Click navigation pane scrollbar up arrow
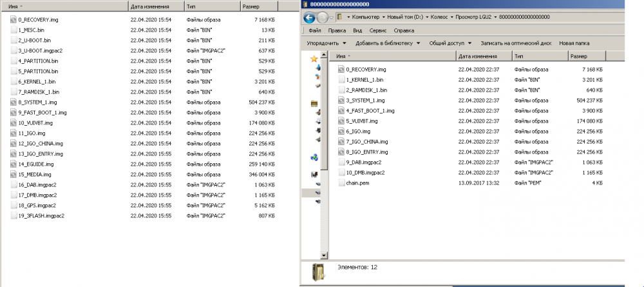 pyautogui.click(x=324, y=55)
